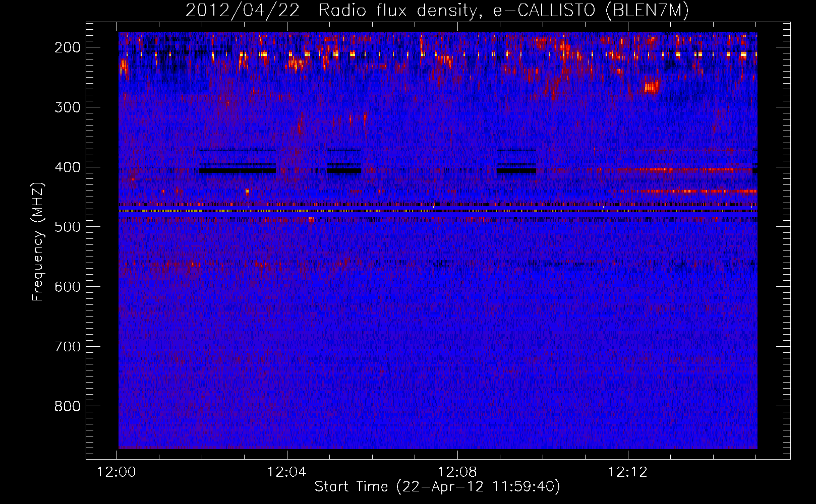Click the 400 frequency tick label
Viewport: 816px width, 504px height.
coord(68,167)
